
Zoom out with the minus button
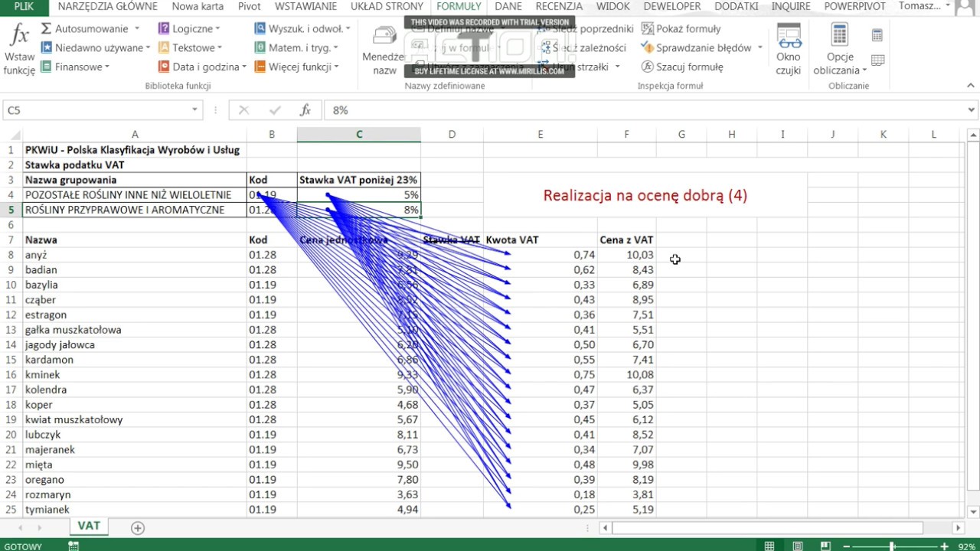pyautogui.click(x=845, y=546)
